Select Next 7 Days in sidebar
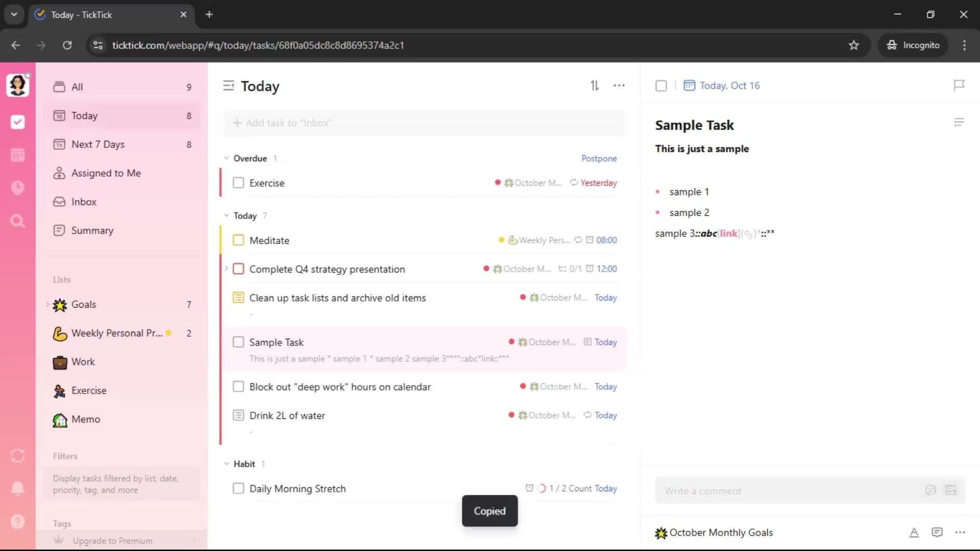Screen dimensions: 980x551 [98, 144]
